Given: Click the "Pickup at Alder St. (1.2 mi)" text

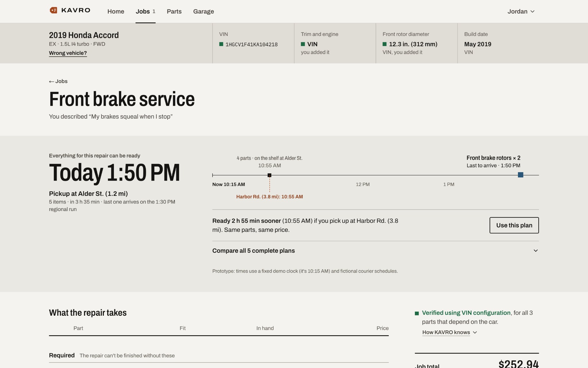Looking at the screenshot, I should 88,193.
